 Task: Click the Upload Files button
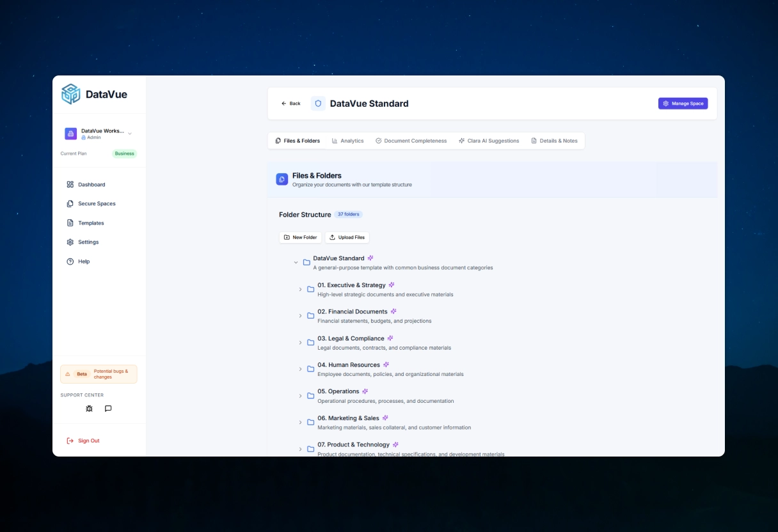[x=347, y=237]
